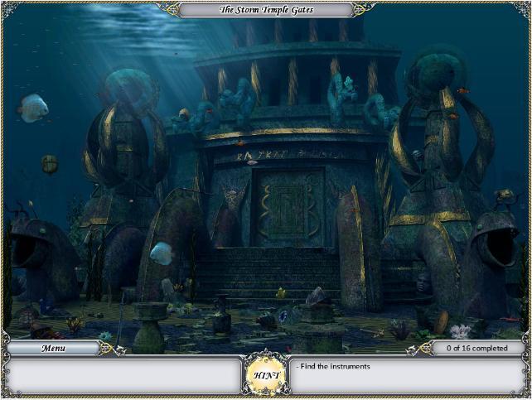Open the game Menu

53,348
